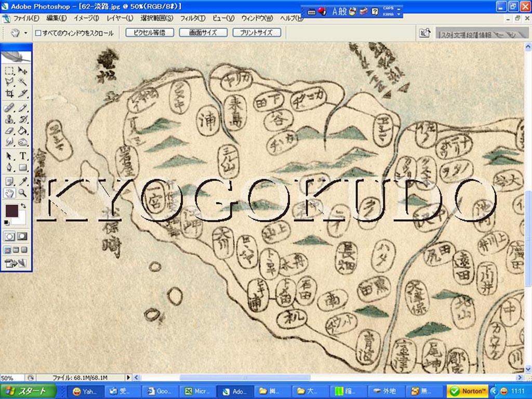Viewport: 532px width, 399px height.
Task: Select Standard Screen Mode
Action: (x=7, y=250)
